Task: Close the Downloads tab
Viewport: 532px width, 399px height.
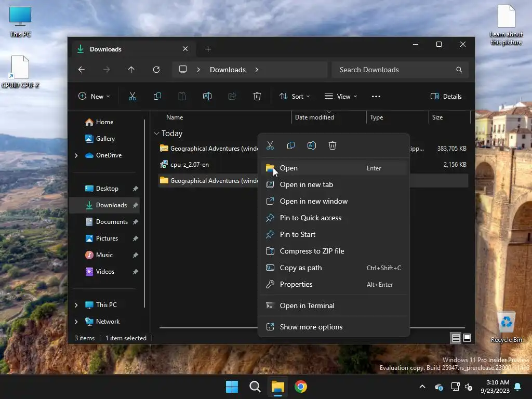Action: [185, 49]
